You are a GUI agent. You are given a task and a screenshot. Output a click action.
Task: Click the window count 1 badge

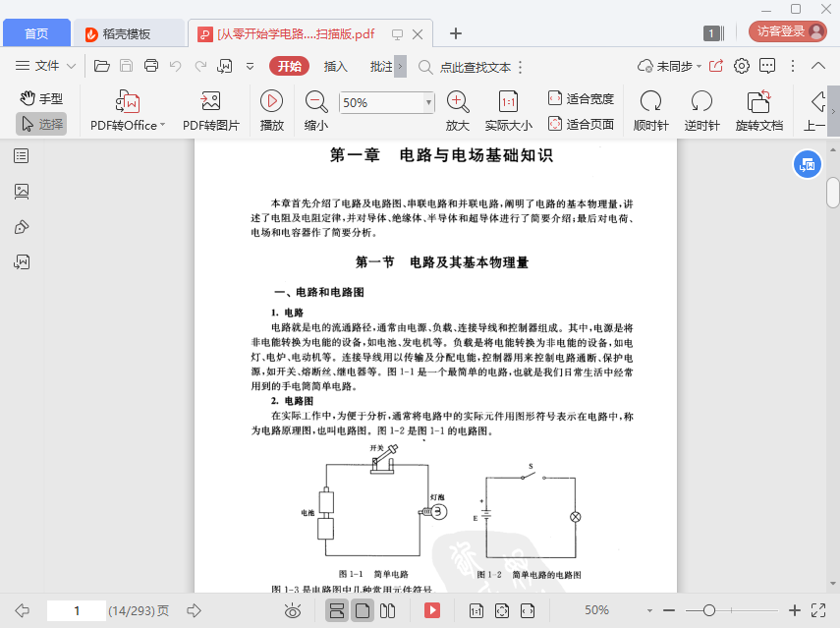713,33
